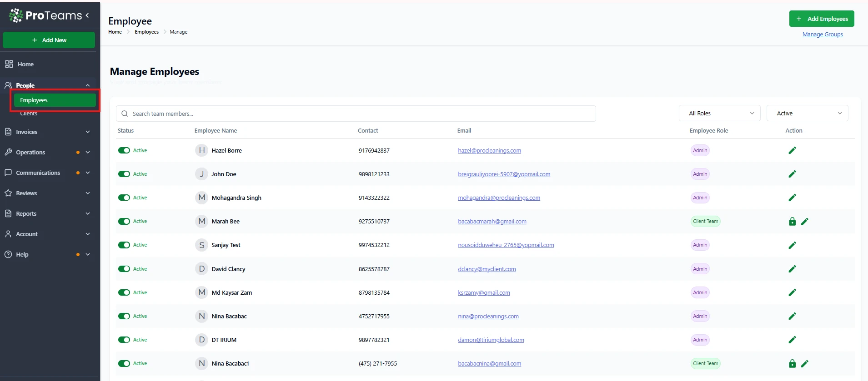Edit the David Clancy employee record

click(792, 269)
